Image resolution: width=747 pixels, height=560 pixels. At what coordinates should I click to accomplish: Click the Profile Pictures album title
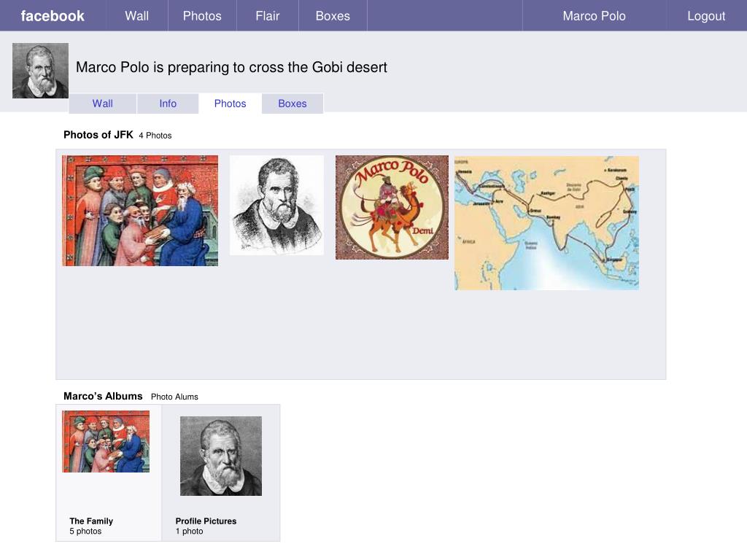206,521
